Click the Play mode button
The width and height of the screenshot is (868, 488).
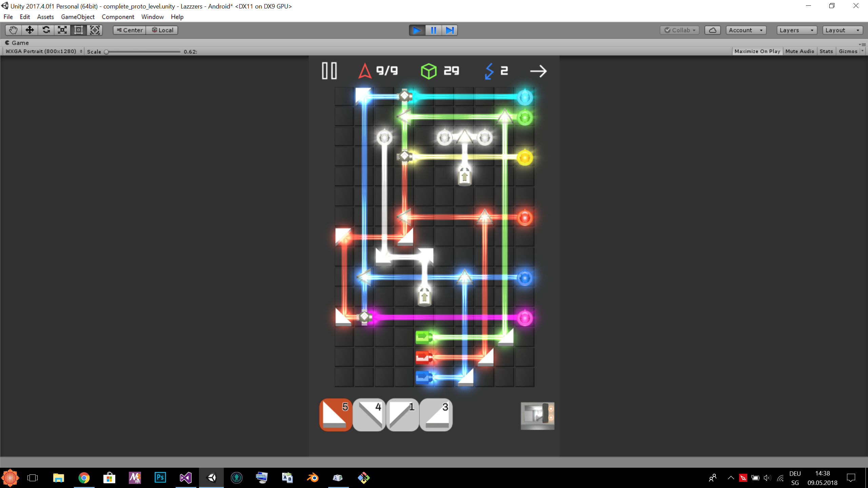coord(417,30)
